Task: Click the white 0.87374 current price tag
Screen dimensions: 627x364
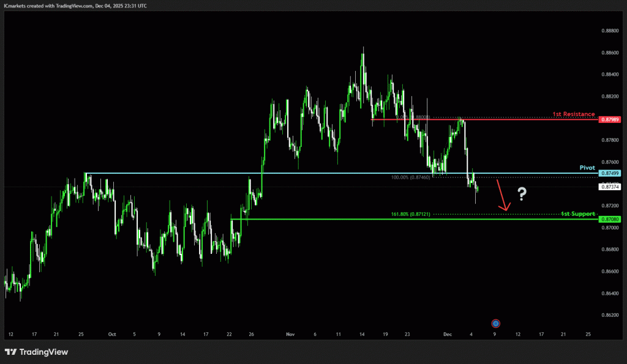Action: pyautogui.click(x=610, y=187)
